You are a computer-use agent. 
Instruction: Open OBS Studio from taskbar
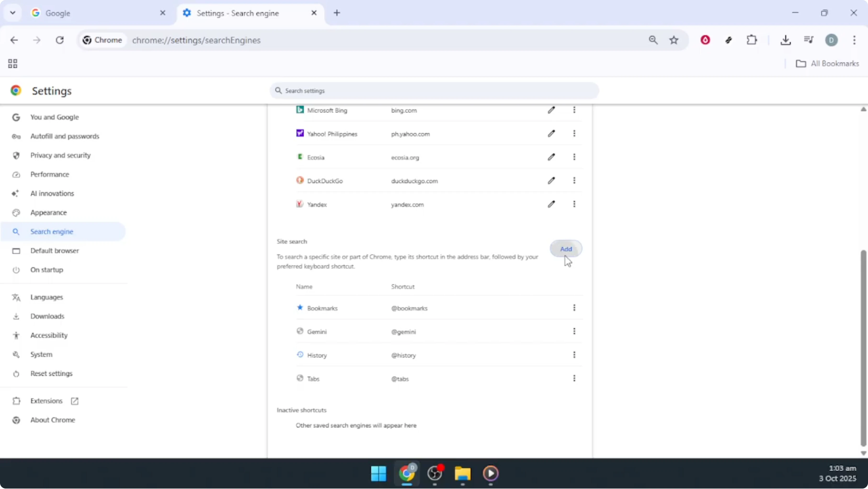pyautogui.click(x=435, y=473)
